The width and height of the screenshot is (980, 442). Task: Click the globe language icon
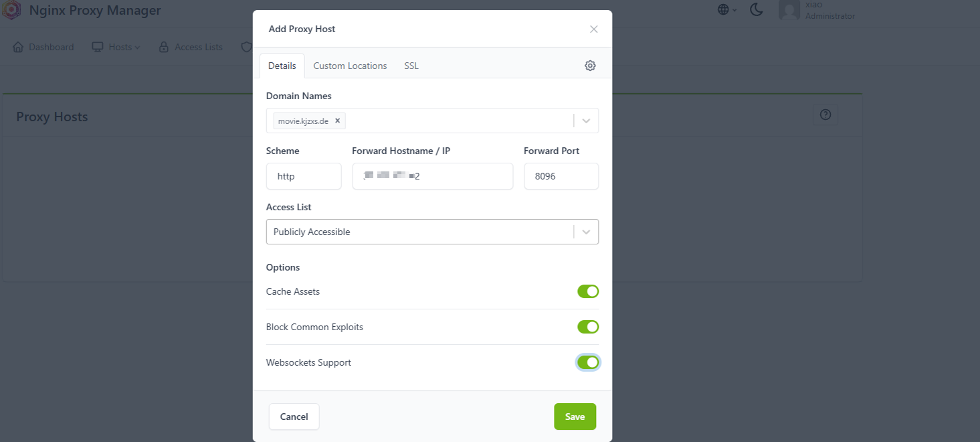(x=723, y=9)
